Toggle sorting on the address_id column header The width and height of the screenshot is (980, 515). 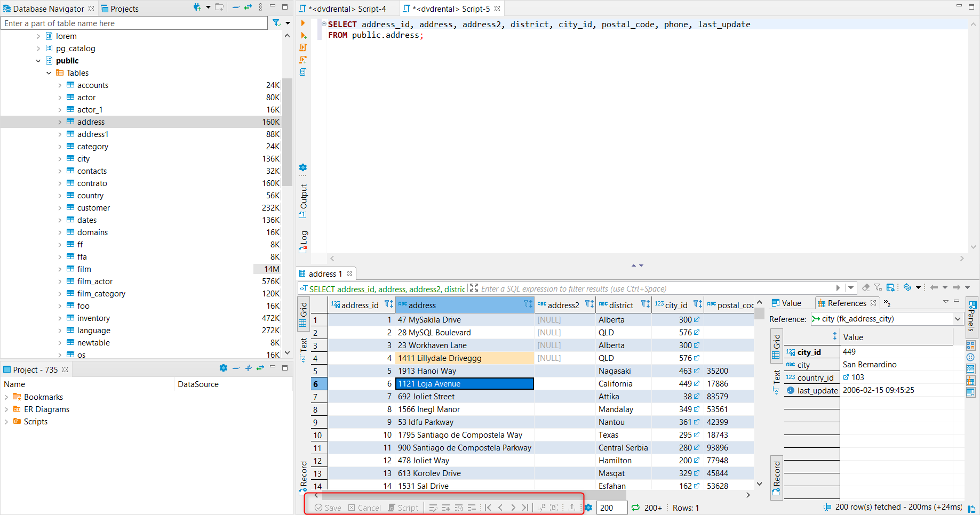tap(391, 304)
